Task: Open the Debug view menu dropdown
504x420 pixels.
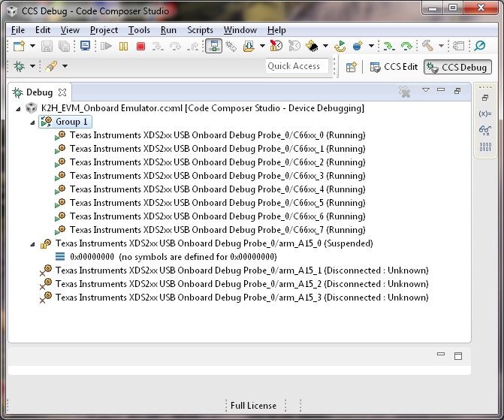Action: coord(426,91)
